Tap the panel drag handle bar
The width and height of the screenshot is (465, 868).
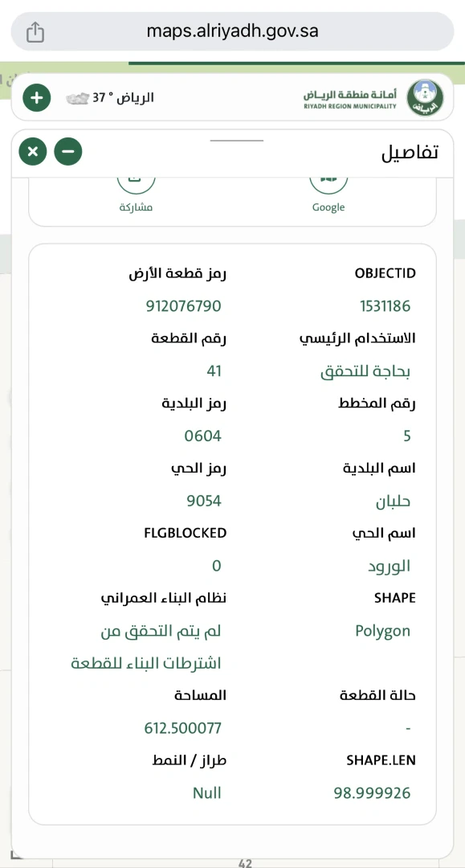(x=237, y=141)
